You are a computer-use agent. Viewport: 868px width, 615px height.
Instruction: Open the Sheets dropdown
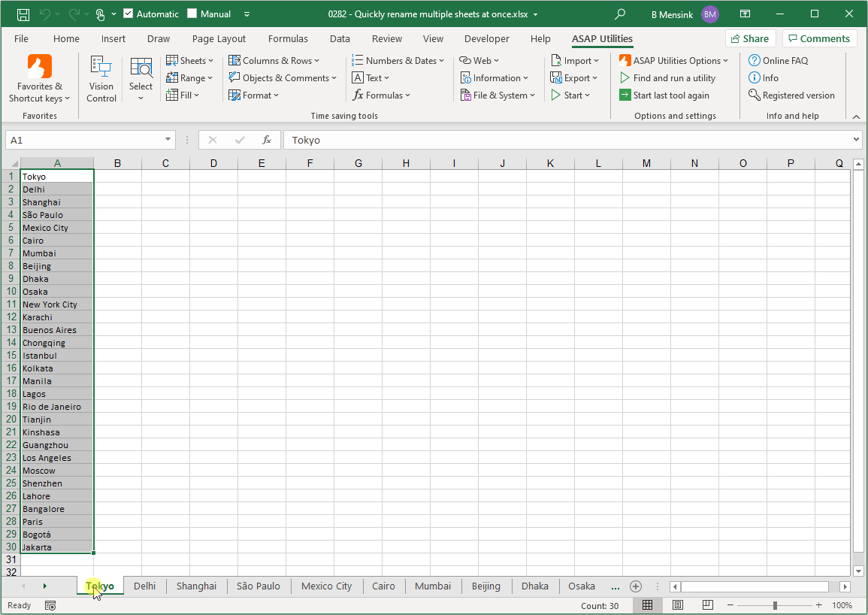[x=190, y=60]
